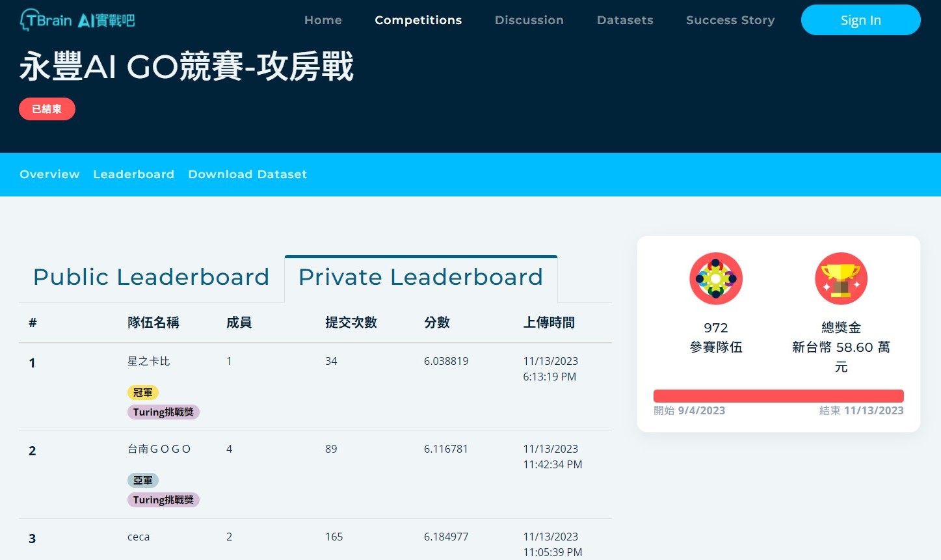Viewport: 941px width, 560px height.
Task: Open the Overview sub-navigation link
Action: 49,174
